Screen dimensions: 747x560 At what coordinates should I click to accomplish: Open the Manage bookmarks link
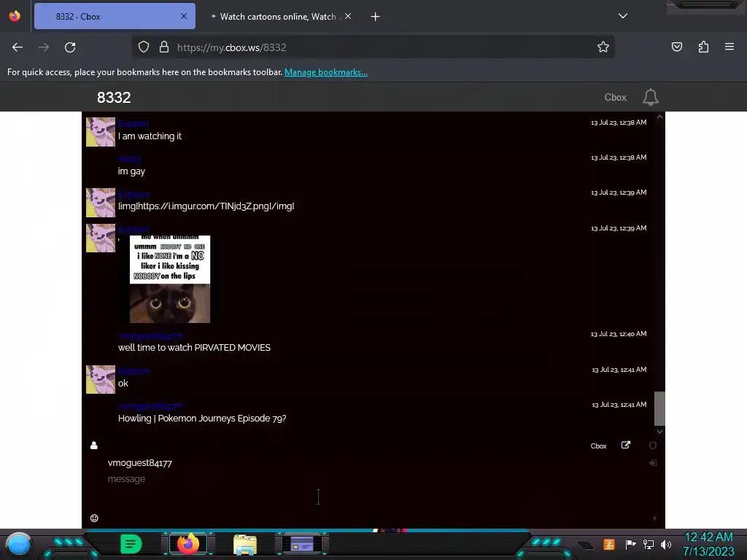click(x=326, y=72)
